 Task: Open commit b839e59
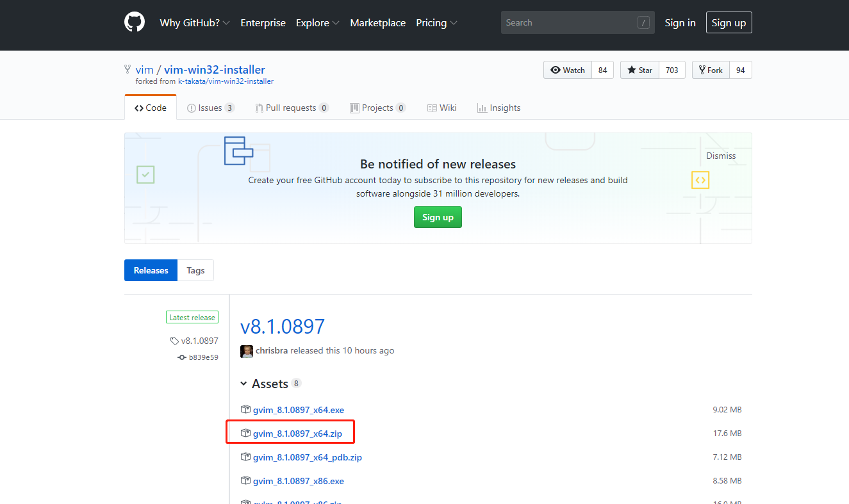[x=204, y=357]
